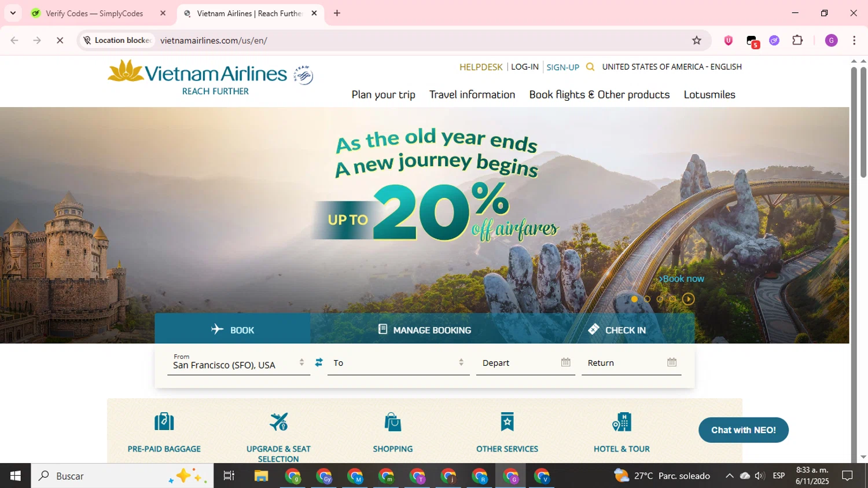
Task: Click the Windows taskbar Buscar search box
Action: coord(122,476)
